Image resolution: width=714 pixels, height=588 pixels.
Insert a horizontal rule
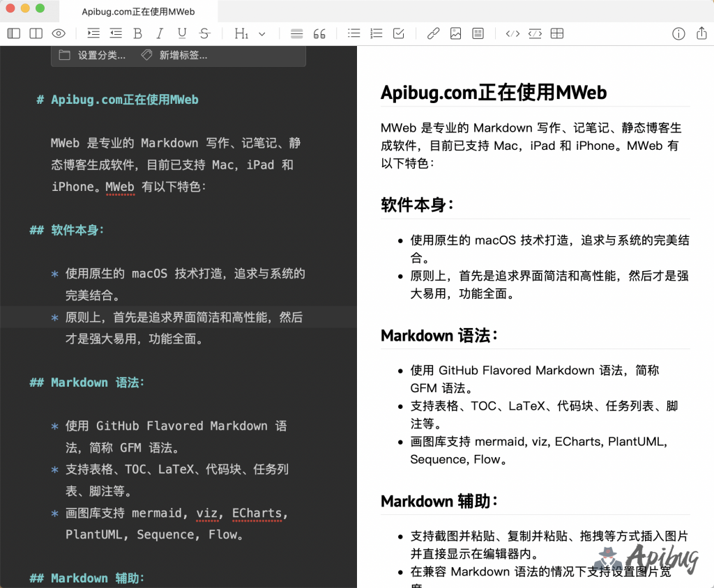(297, 33)
